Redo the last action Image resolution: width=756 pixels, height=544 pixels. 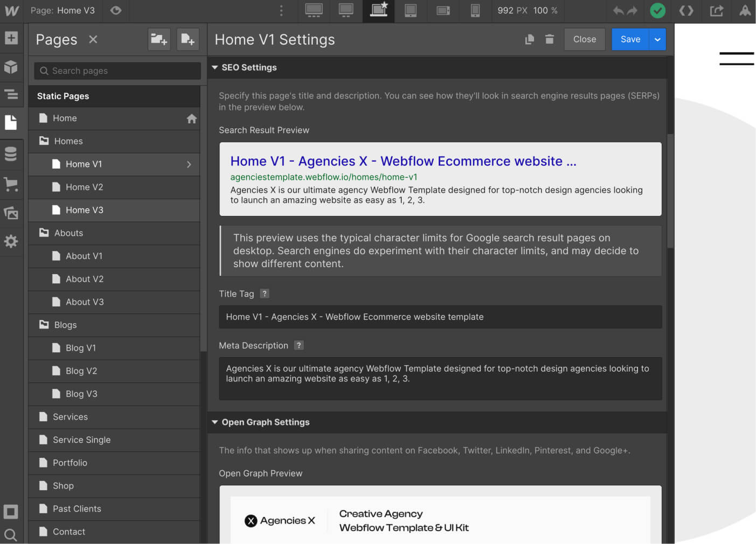(632, 11)
